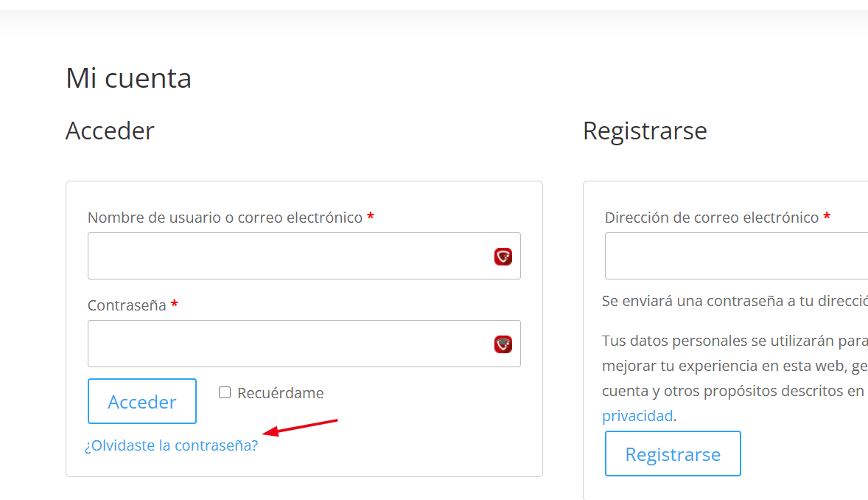The image size is (868, 500).
Task: Click the Contraseña field label
Action: 127,305
